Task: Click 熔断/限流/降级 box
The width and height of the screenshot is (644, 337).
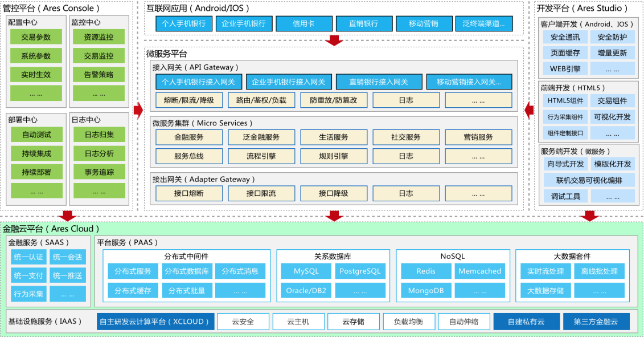Action: [189, 100]
